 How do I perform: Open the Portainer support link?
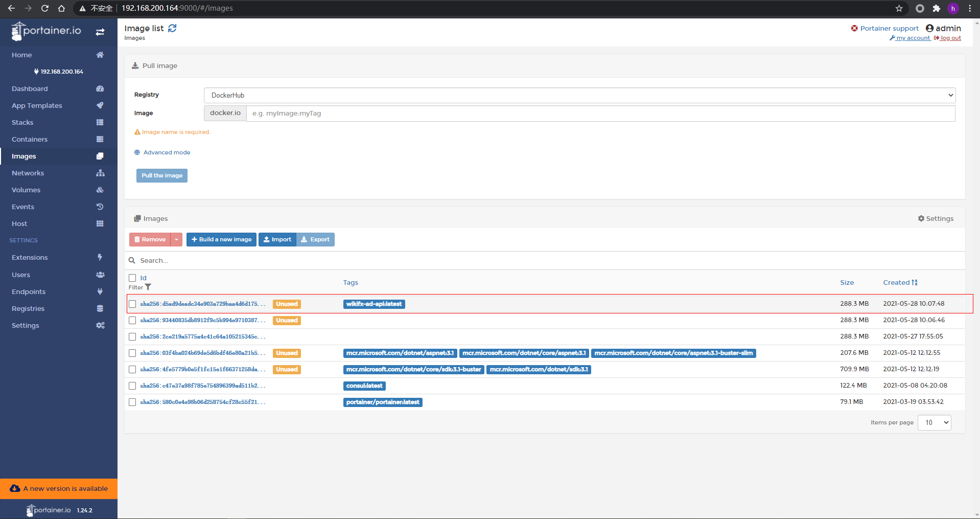(884, 28)
